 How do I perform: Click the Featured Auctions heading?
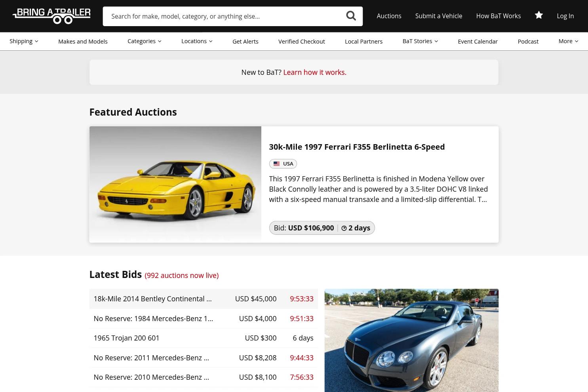click(133, 112)
